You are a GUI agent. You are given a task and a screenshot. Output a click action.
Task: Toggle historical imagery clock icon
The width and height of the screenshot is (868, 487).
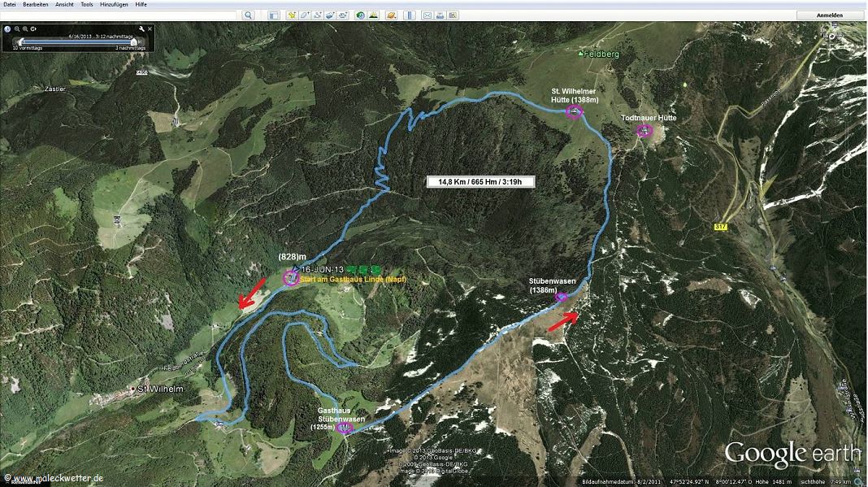coord(360,15)
